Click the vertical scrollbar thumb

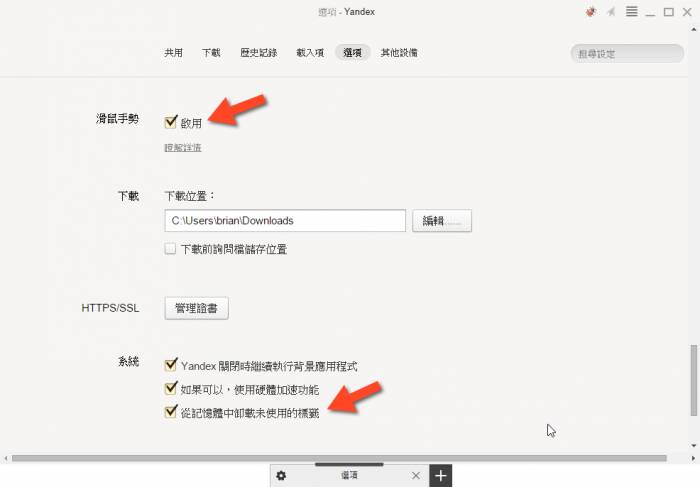coord(693,380)
